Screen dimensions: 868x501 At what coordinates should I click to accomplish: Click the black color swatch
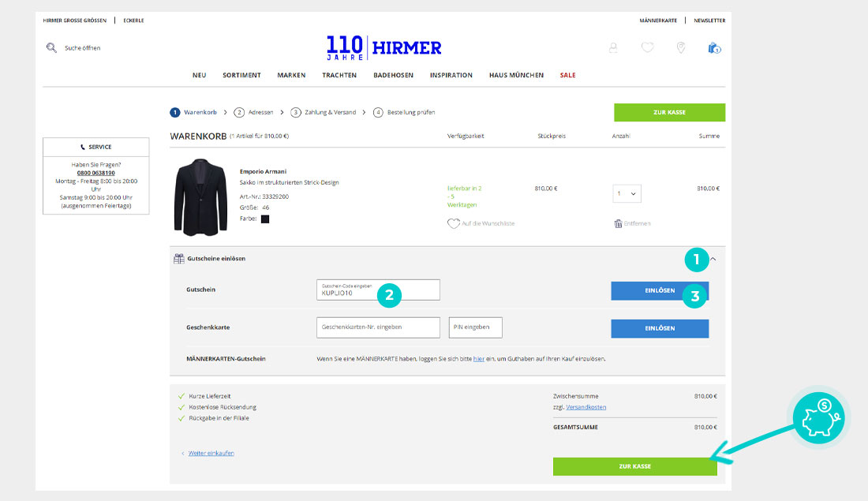[x=265, y=219]
